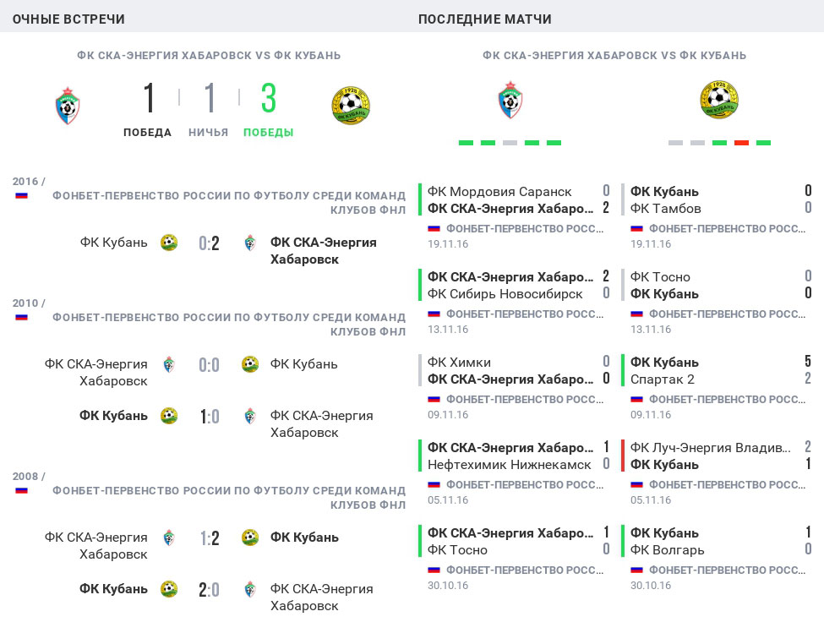Open the Очные встречи section header
Image resolution: width=824 pixels, height=644 pixels.
click(68, 19)
